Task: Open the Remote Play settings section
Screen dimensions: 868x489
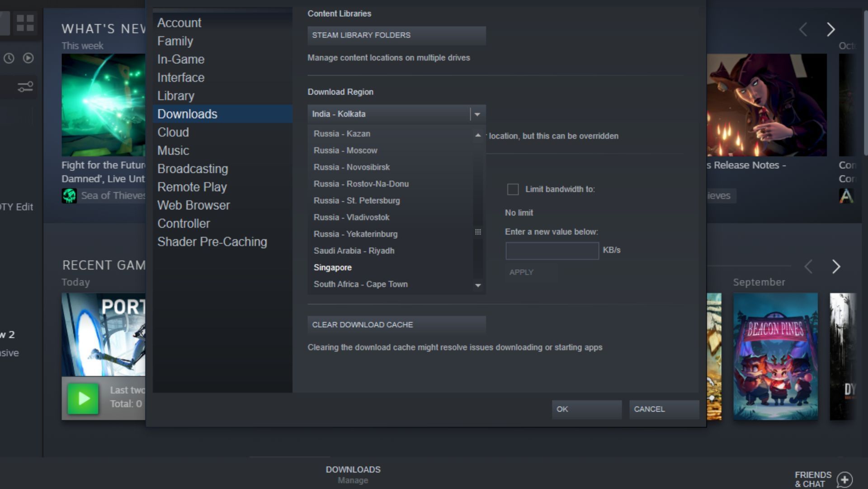Action: 192,187
